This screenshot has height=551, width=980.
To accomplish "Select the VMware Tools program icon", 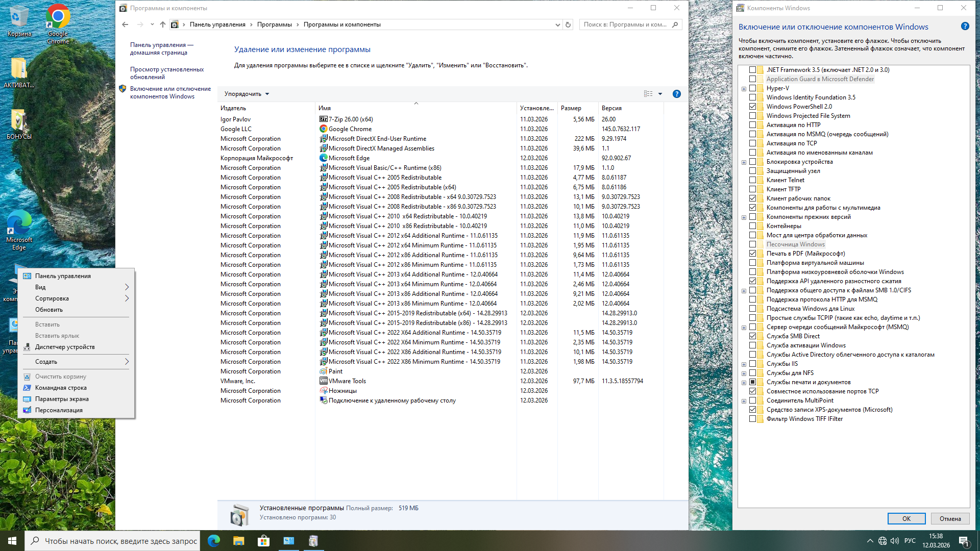I will (323, 381).
